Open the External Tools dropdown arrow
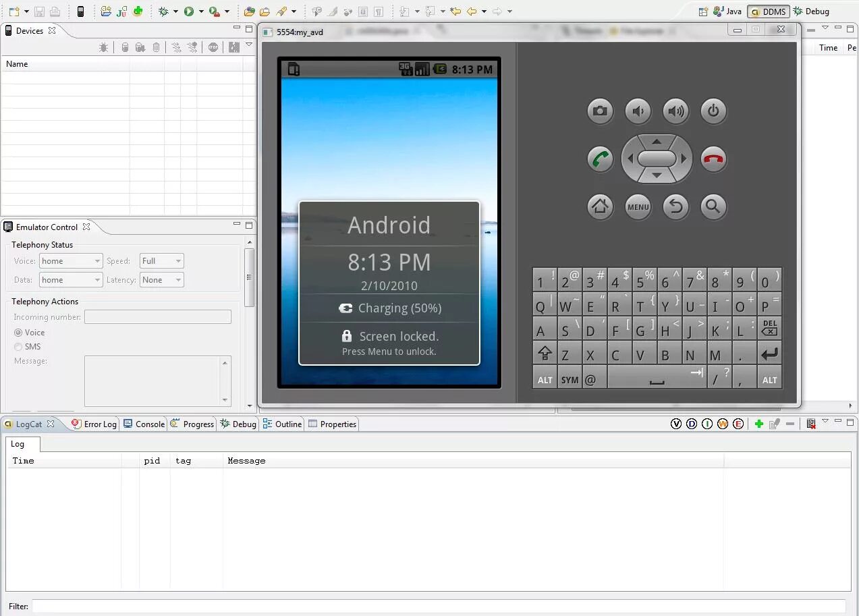This screenshot has width=859, height=616. coord(227,11)
